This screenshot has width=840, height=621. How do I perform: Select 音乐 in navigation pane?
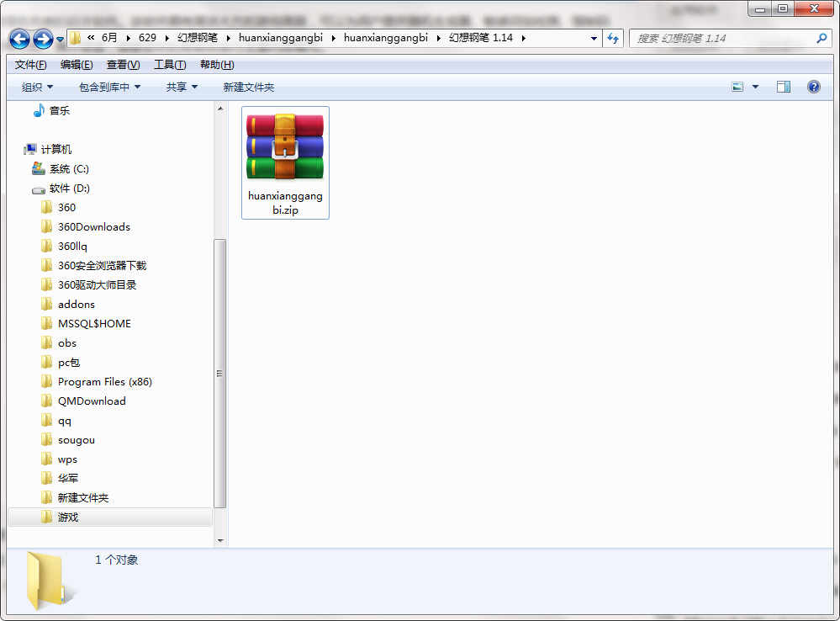[x=60, y=110]
